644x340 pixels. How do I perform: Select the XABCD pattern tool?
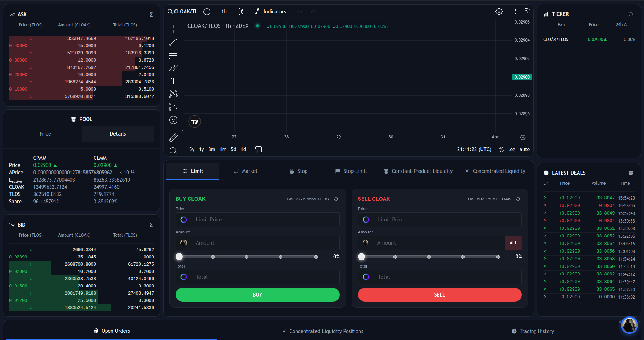173,94
